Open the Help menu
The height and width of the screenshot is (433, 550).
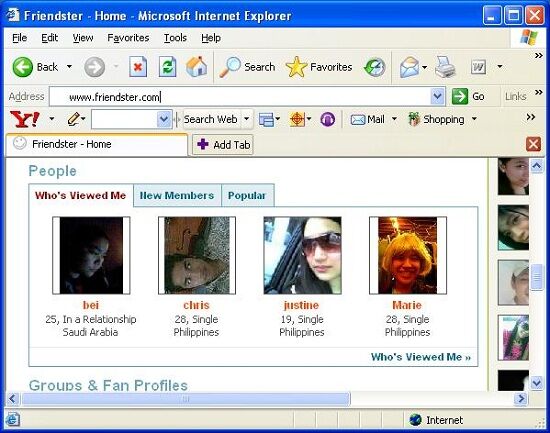coord(211,38)
